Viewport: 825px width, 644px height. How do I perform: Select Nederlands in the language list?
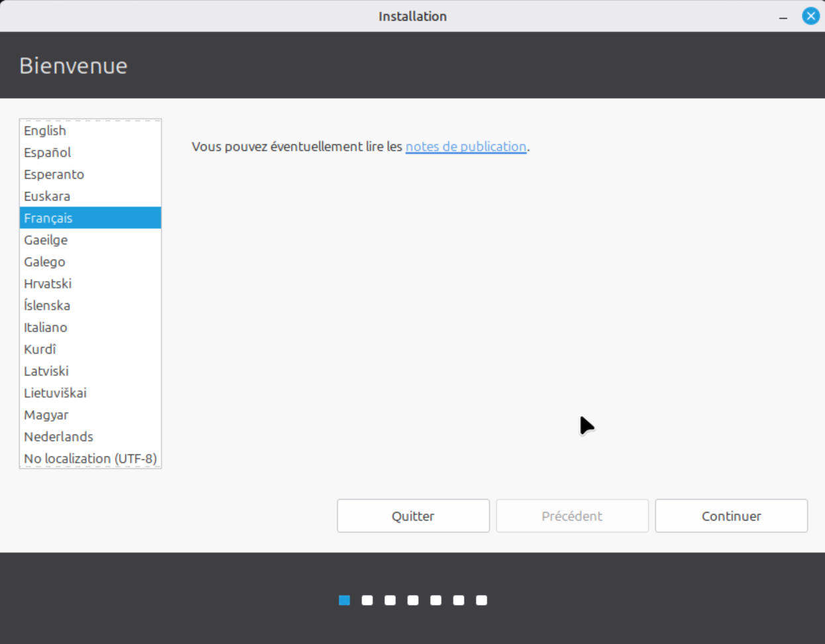[x=90, y=437]
